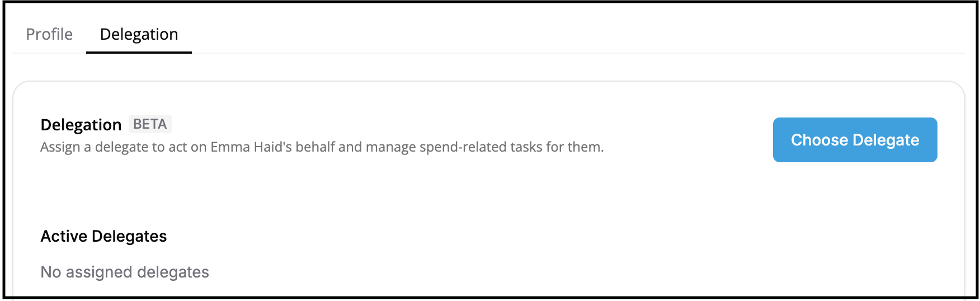Click the BETA badge
980x301 pixels.
click(150, 124)
